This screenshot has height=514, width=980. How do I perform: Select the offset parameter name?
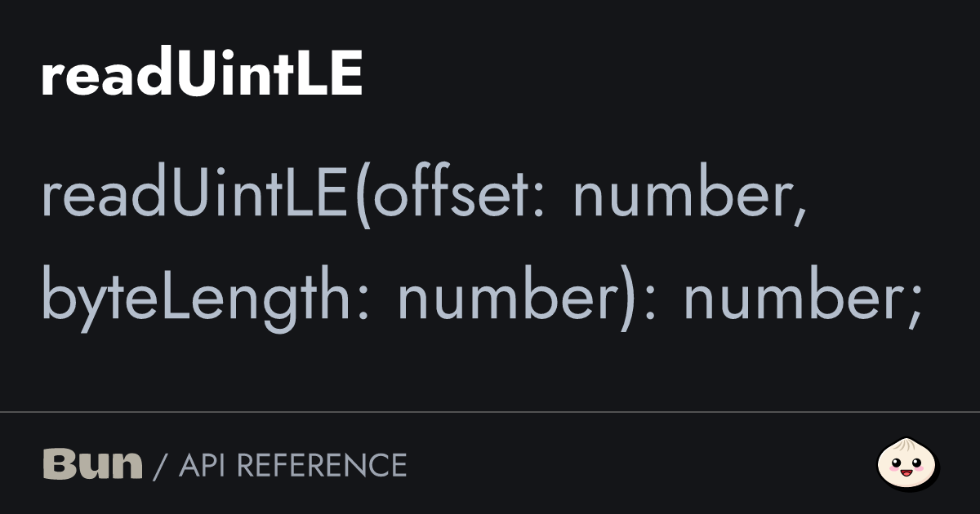452,197
